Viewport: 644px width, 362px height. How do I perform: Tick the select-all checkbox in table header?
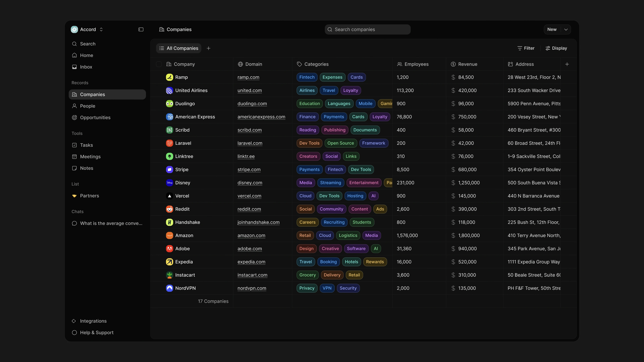[159, 64]
